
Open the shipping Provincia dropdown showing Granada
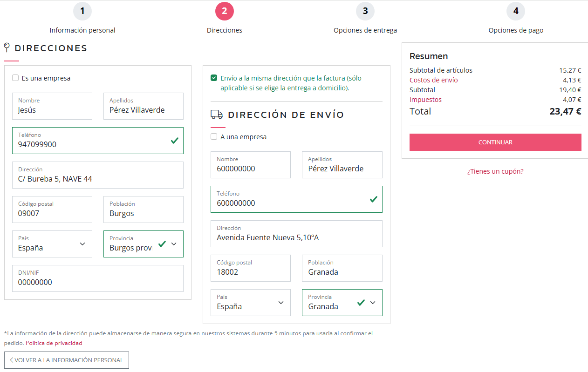click(x=372, y=303)
